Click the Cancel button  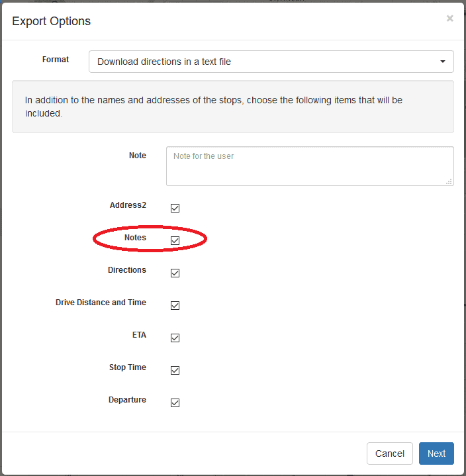pos(389,453)
